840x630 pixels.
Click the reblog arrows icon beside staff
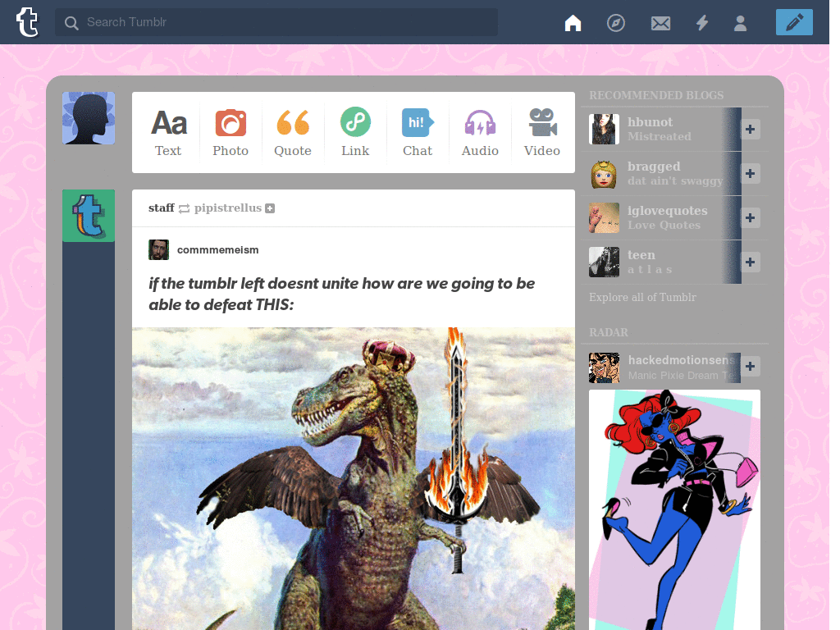pos(184,208)
